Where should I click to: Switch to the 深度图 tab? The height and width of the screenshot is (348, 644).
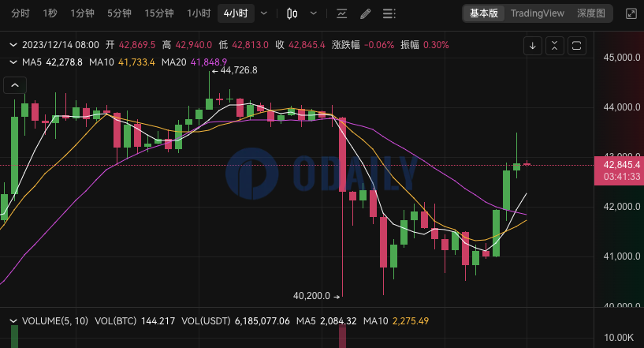[591, 13]
